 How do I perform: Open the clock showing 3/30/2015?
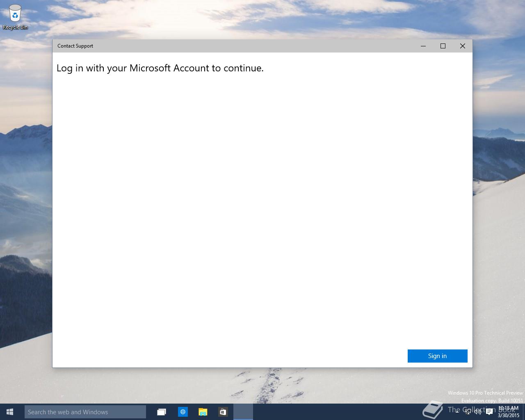click(x=509, y=412)
